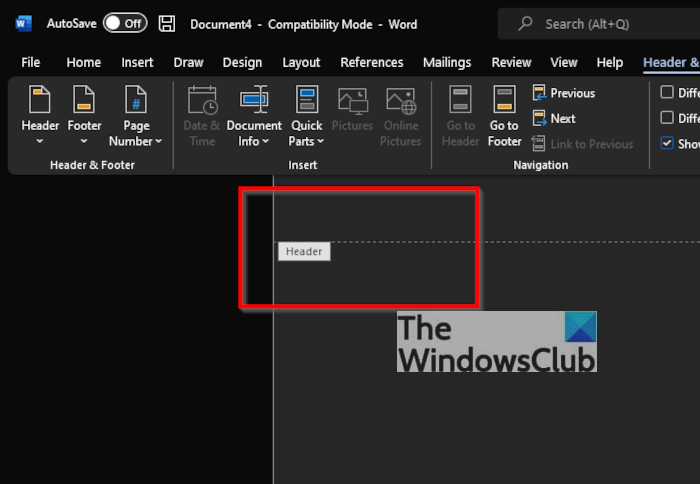This screenshot has width=700, height=484.
Task: Click the Next navigation button
Action: tap(554, 118)
